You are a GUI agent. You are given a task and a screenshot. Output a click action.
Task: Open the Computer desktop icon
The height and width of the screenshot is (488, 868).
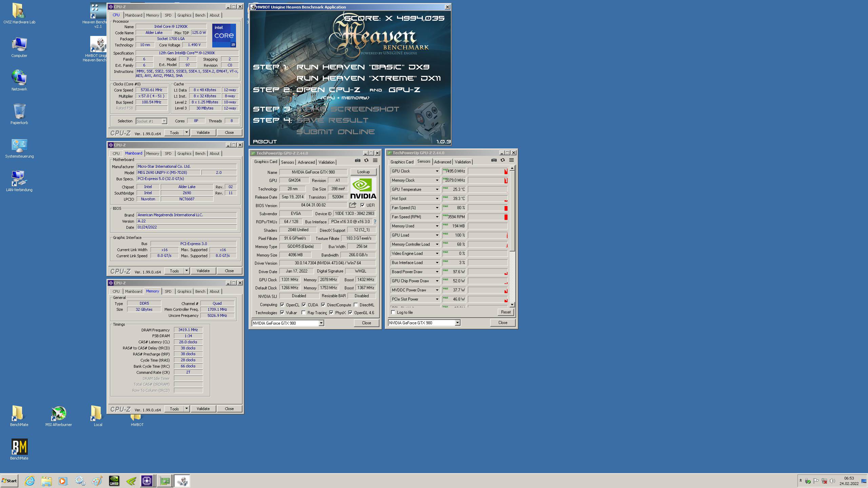click(x=19, y=47)
